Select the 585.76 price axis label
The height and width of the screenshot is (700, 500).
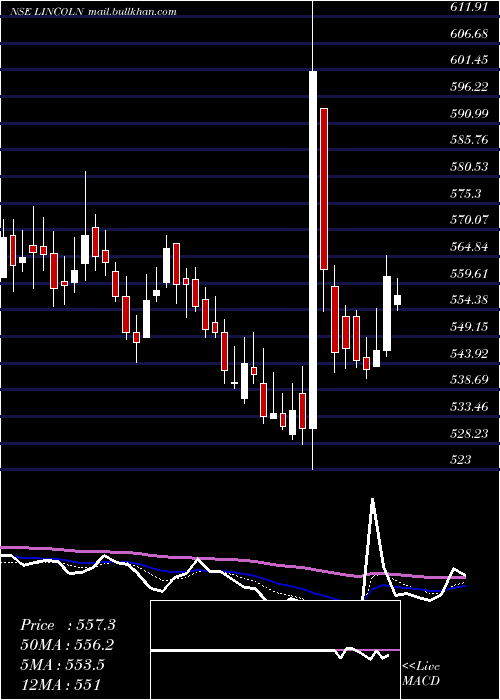tap(469, 140)
